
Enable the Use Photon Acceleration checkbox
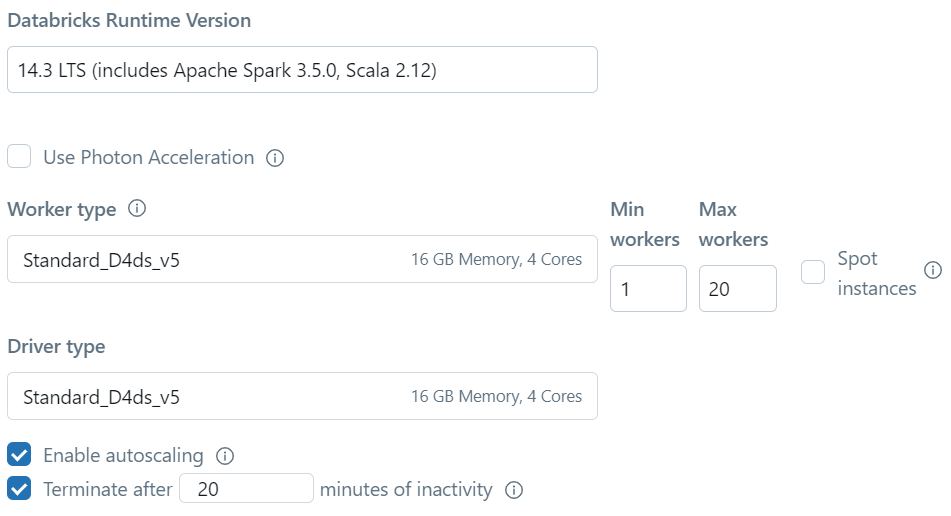click(x=19, y=157)
